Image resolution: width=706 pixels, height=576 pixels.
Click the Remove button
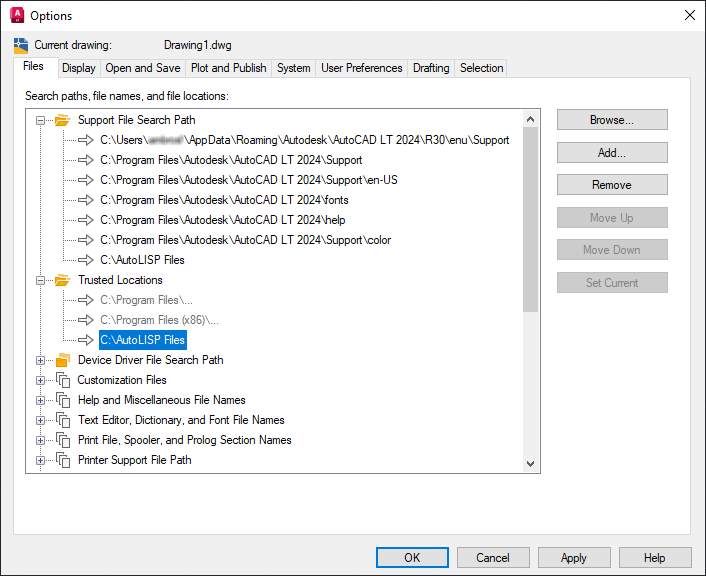pos(612,185)
